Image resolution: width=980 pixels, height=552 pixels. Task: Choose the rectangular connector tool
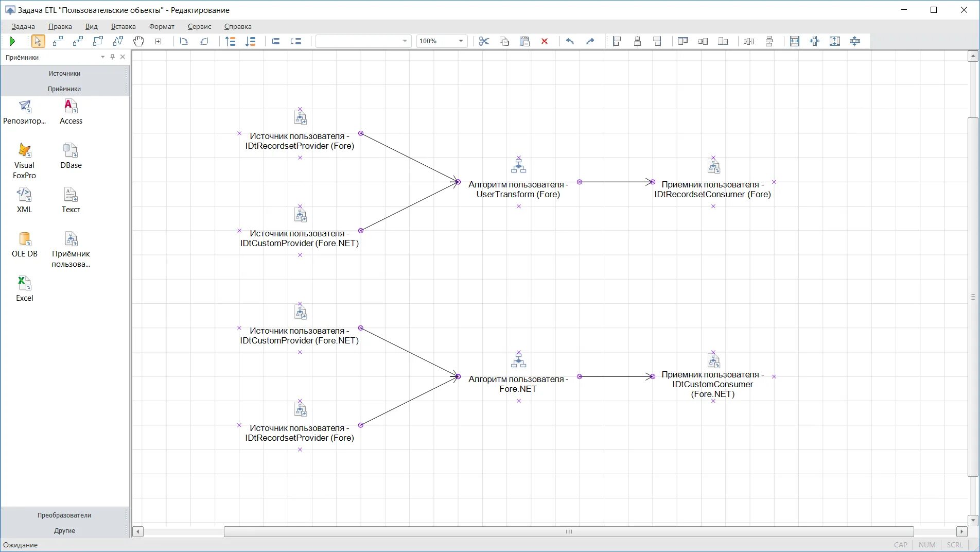[x=98, y=41]
